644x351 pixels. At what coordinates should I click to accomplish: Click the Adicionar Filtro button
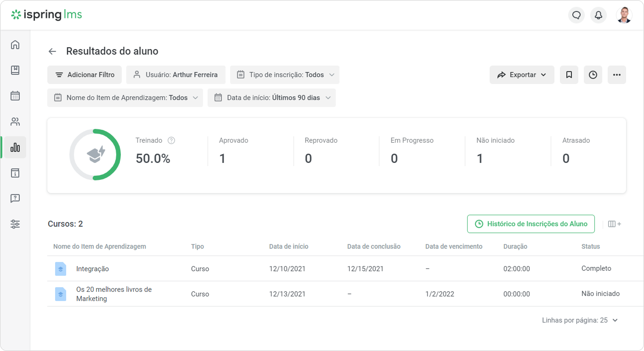coord(85,75)
